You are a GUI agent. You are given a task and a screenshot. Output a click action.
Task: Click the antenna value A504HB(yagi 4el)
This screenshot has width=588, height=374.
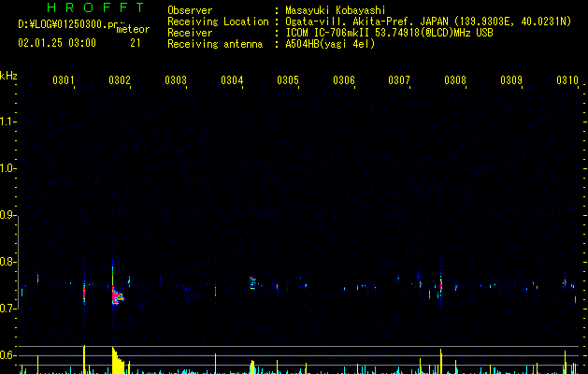tap(330, 44)
